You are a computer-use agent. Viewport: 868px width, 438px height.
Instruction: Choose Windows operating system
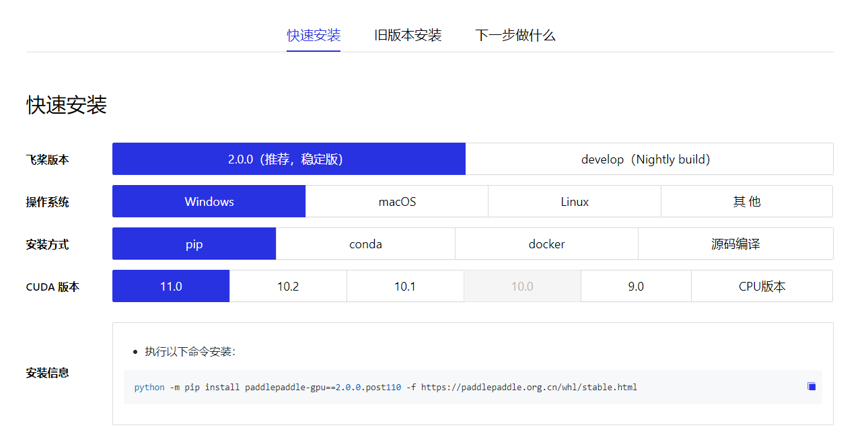click(209, 201)
